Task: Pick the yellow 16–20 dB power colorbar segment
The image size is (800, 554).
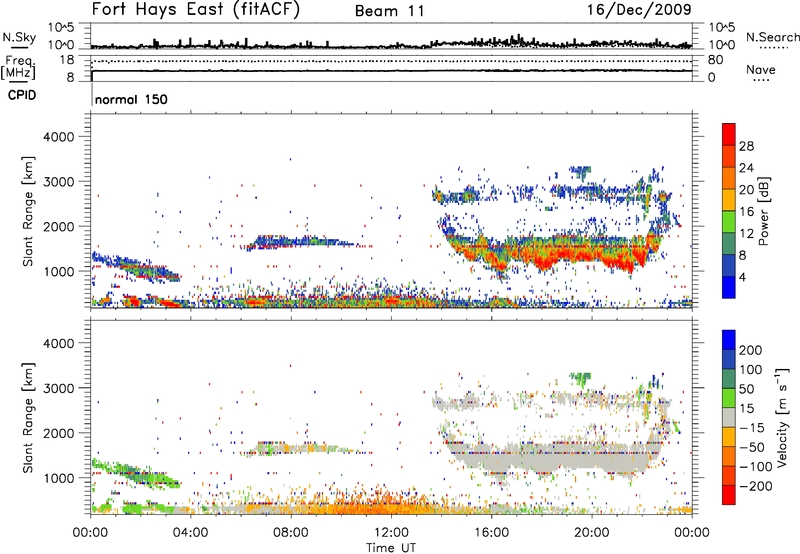Action: point(729,200)
